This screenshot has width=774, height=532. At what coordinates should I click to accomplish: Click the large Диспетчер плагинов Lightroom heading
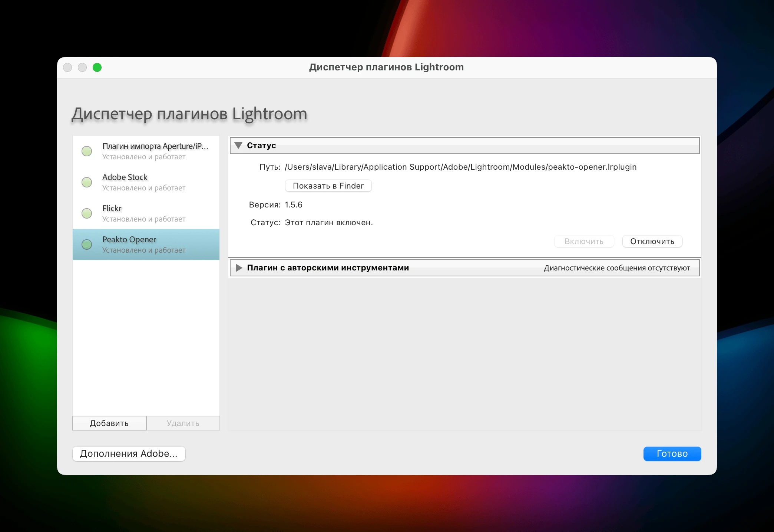coord(189,114)
